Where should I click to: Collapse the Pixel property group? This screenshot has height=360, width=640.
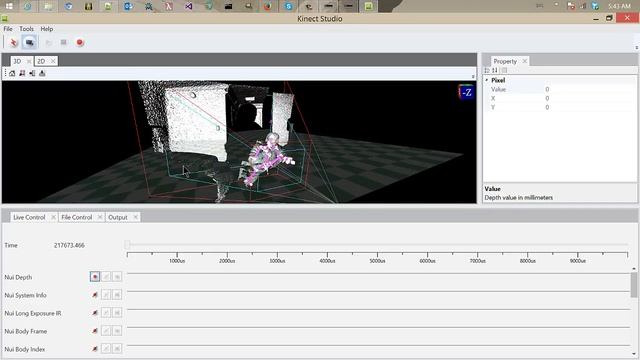pos(487,80)
